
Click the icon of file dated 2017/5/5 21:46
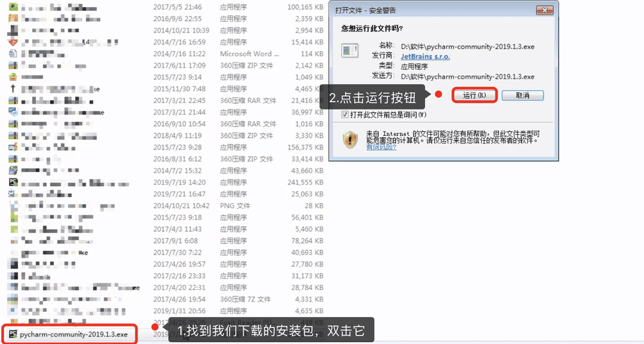(13, 7)
